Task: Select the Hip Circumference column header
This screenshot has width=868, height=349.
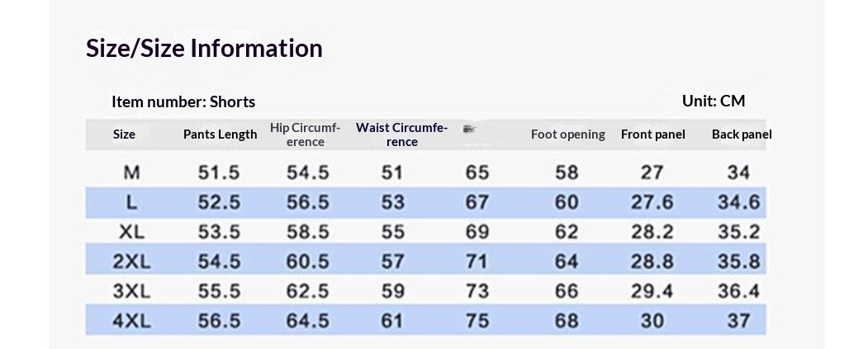Action: click(x=305, y=134)
